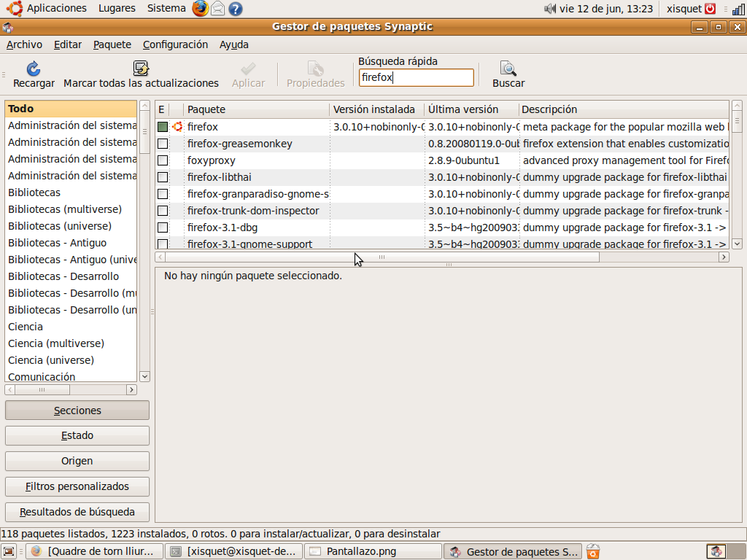747x560 pixels.
Task: Click the Recargar reload icon
Action: (34, 69)
